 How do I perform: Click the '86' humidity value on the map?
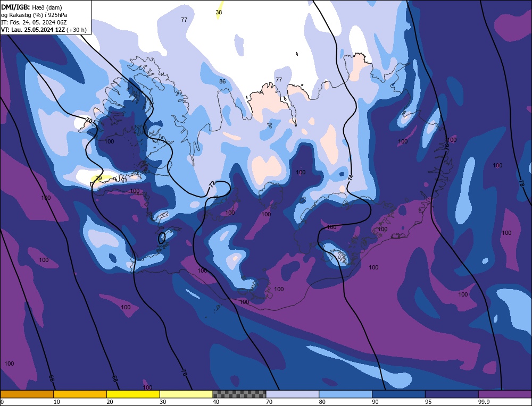pos(222,81)
